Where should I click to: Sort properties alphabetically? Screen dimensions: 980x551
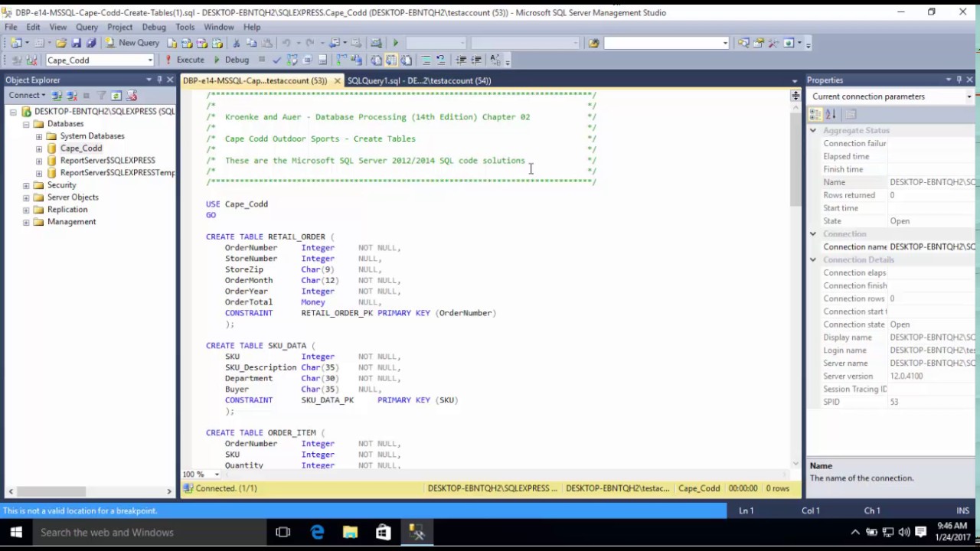[831, 114]
